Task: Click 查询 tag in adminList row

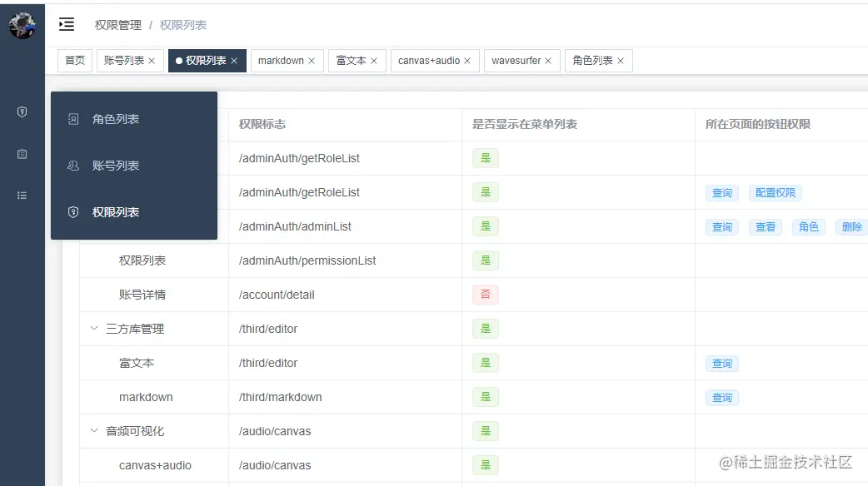Action: (722, 226)
